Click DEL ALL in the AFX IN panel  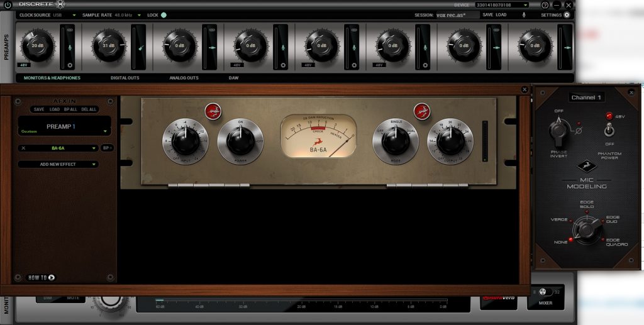click(89, 109)
